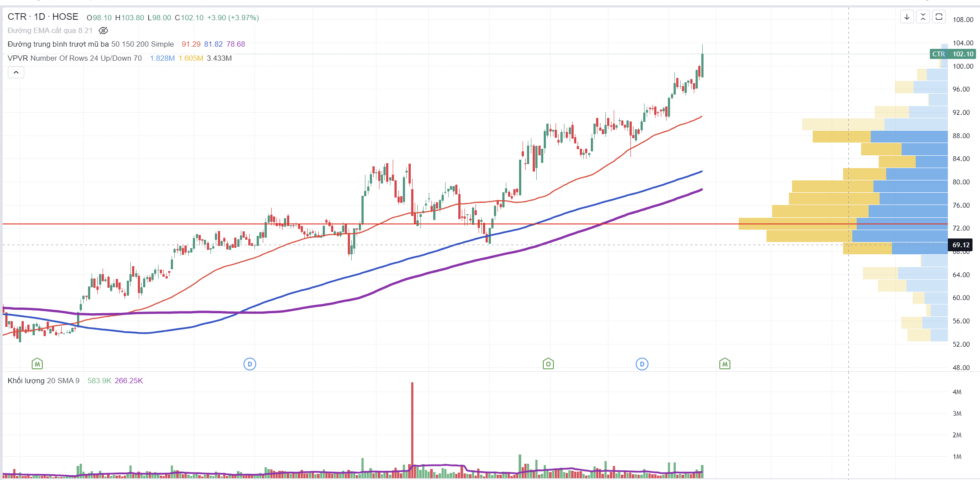Show the hidden EMA 8 21 indicator
Screen dimensions: 980x480
(x=103, y=30)
